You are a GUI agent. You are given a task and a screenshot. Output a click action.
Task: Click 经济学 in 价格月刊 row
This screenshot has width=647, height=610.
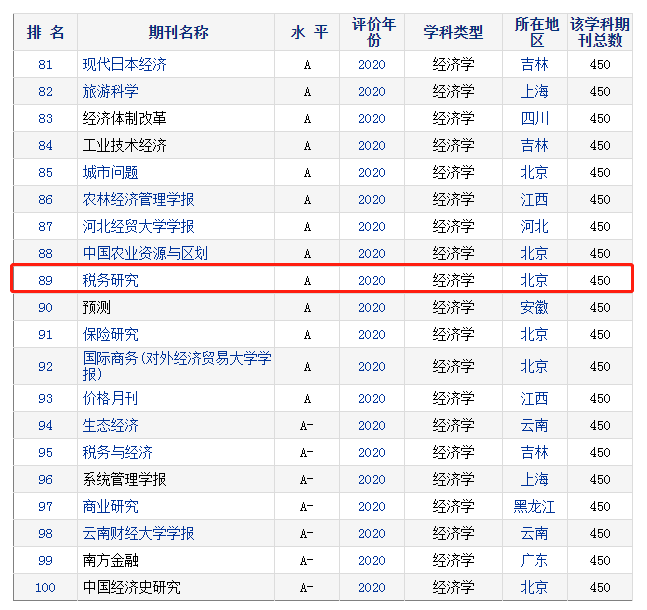click(453, 398)
